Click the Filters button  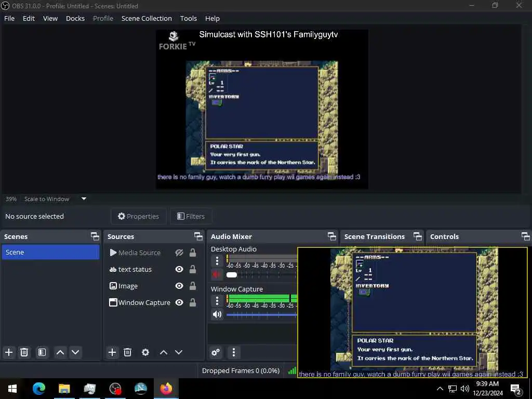pos(191,217)
